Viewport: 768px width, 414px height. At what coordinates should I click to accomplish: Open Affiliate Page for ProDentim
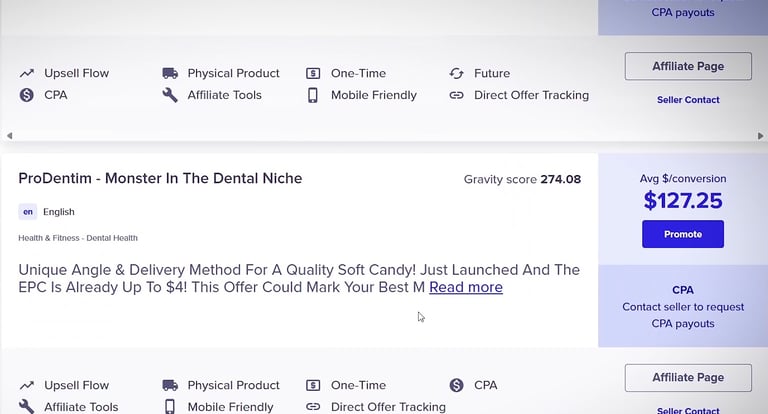click(688, 377)
